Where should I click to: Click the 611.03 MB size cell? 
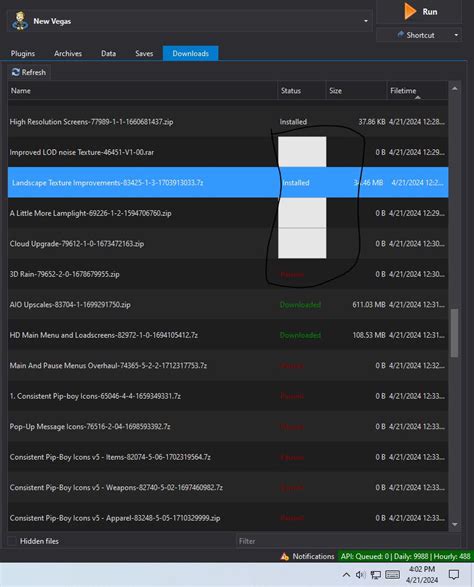click(369, 305)
